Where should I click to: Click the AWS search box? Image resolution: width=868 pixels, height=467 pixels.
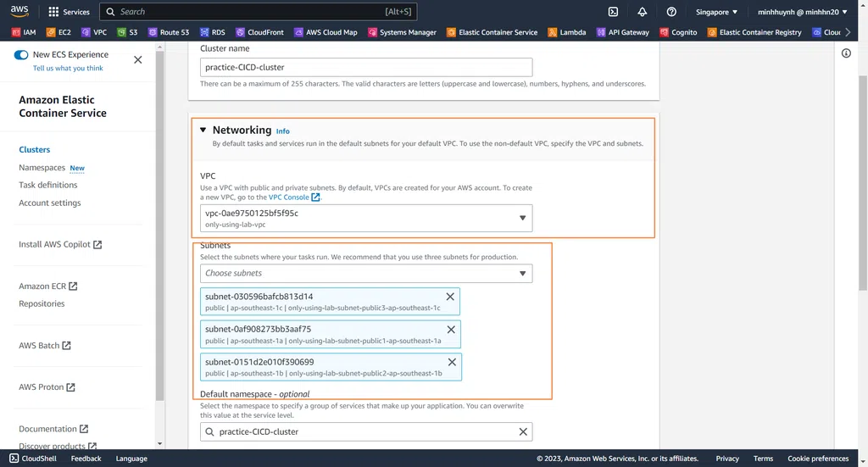pos(258,12)
